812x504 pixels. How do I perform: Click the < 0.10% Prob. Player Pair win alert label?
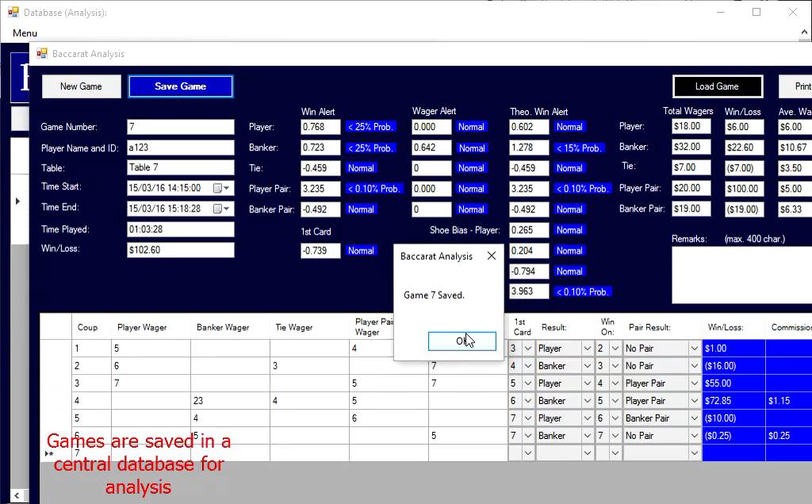click(374, 189)
